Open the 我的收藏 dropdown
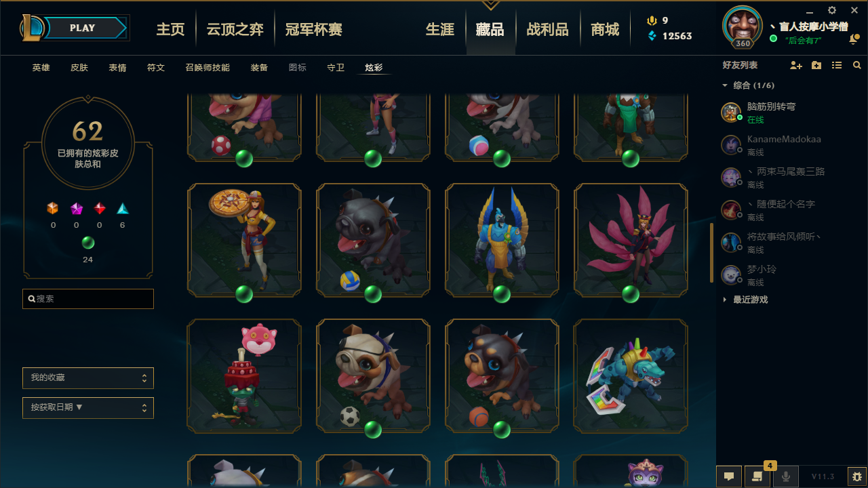The image size is (868, 488). point(88,378)
